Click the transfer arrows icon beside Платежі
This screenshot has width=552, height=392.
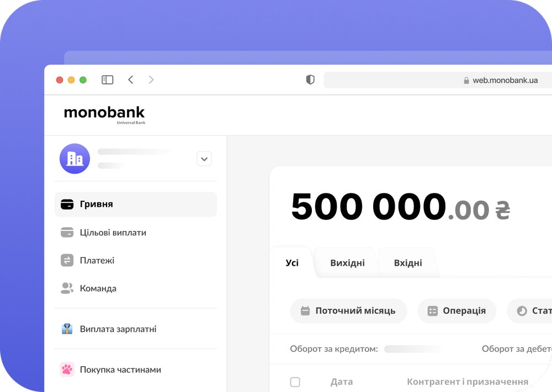click(67, 261)
